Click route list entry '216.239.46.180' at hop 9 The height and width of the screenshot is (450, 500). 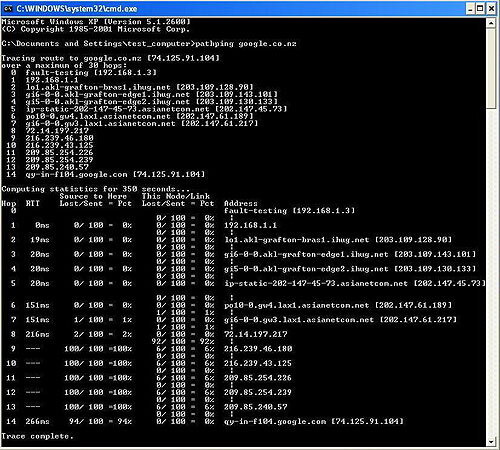(x=59, y=138)
